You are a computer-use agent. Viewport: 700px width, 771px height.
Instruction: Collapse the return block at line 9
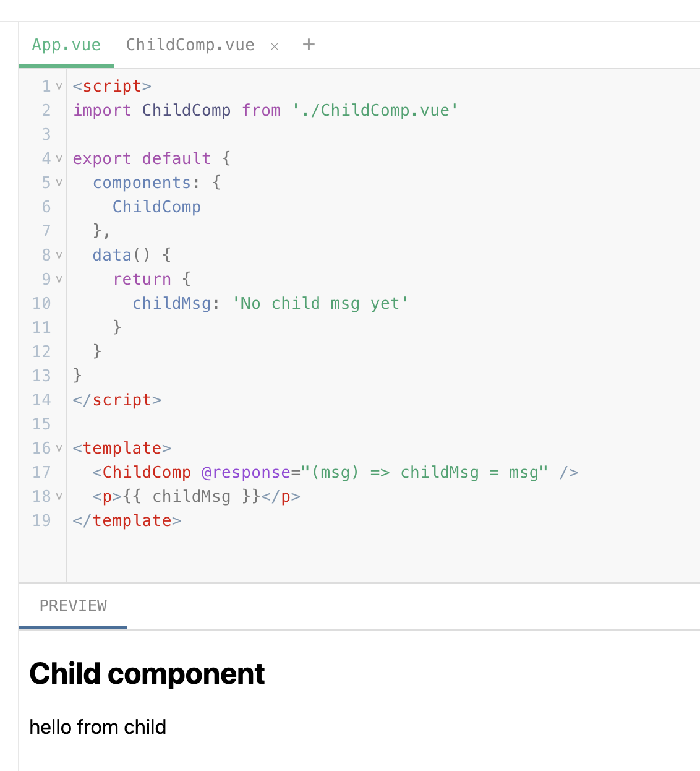59,280
